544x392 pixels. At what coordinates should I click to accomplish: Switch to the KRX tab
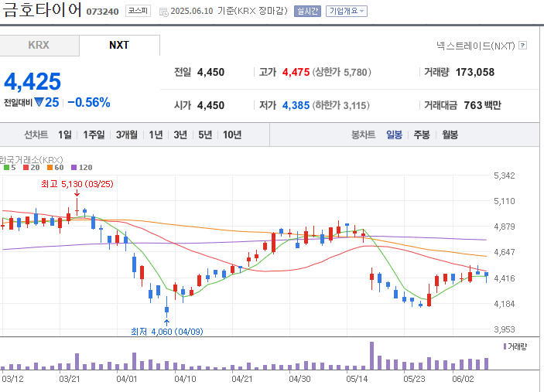(39, 45)
